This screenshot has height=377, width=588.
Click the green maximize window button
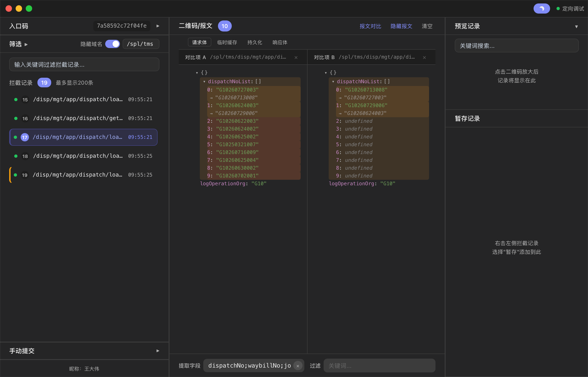coord(29,9)
